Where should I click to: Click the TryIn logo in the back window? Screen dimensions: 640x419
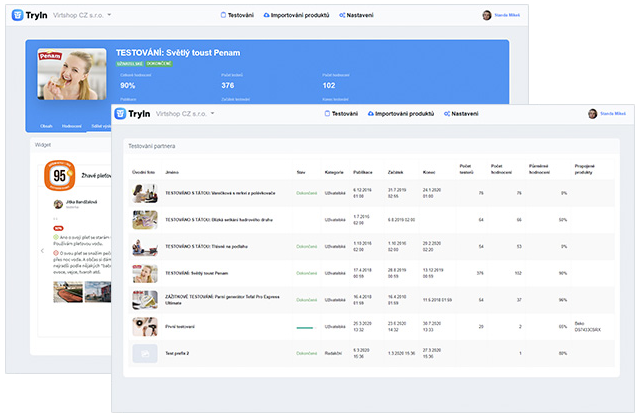(30, 15)
